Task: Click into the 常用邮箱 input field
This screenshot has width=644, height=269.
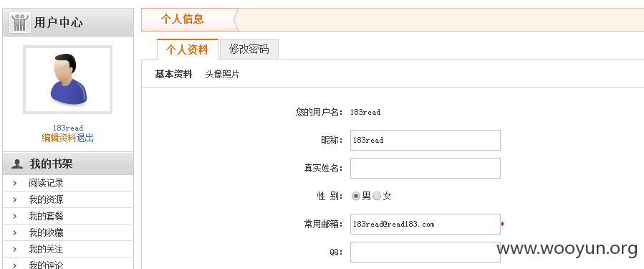Action: point(425,224)
